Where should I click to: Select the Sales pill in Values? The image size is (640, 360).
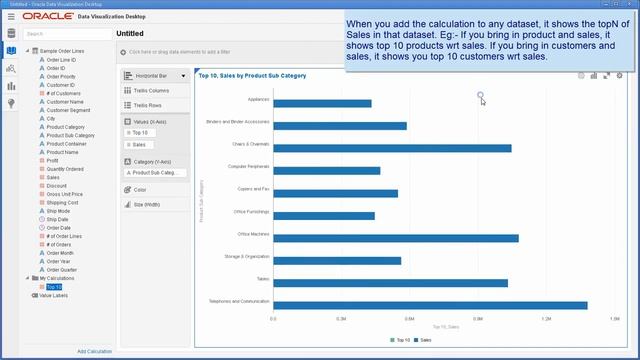(139, 144)
